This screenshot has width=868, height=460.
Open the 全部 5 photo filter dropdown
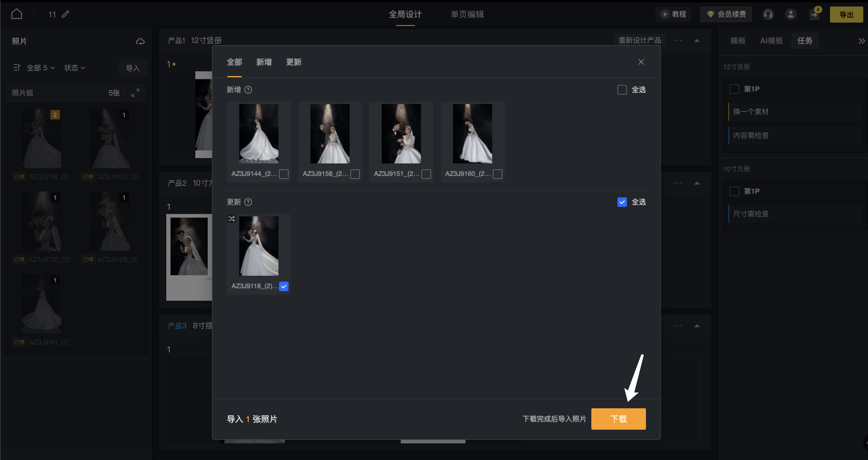40,68
